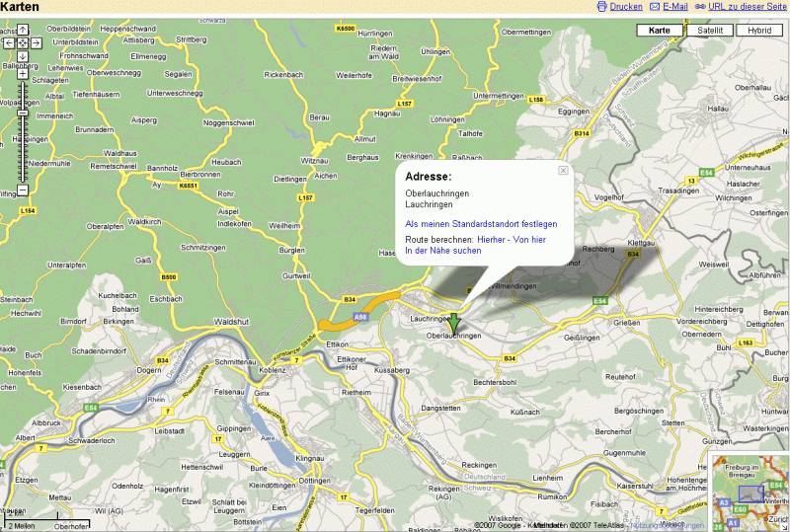The width and height of the screenshot is (790, 532).
Task: Click the Leibstadt town label
Action: (169, 431)
